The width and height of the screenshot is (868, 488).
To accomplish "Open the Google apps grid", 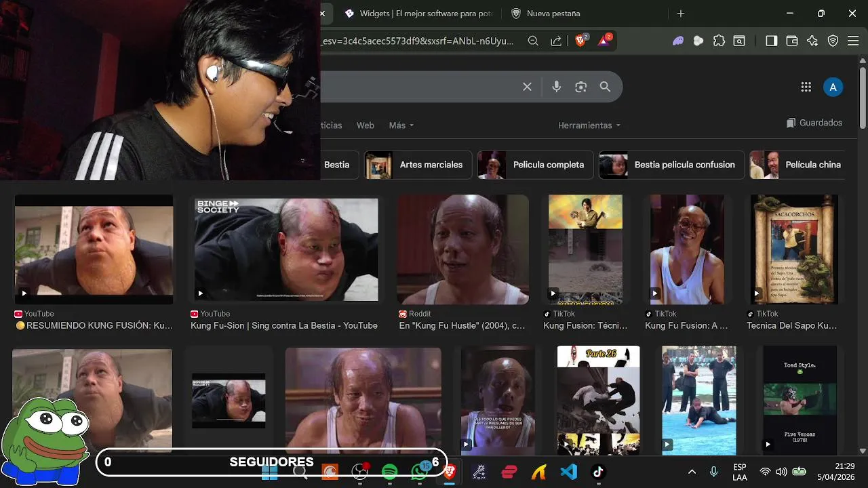I will point(806,87).
